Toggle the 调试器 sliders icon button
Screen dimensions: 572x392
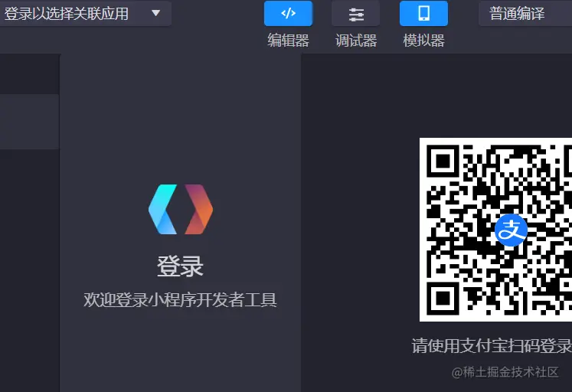pos(356,14)
